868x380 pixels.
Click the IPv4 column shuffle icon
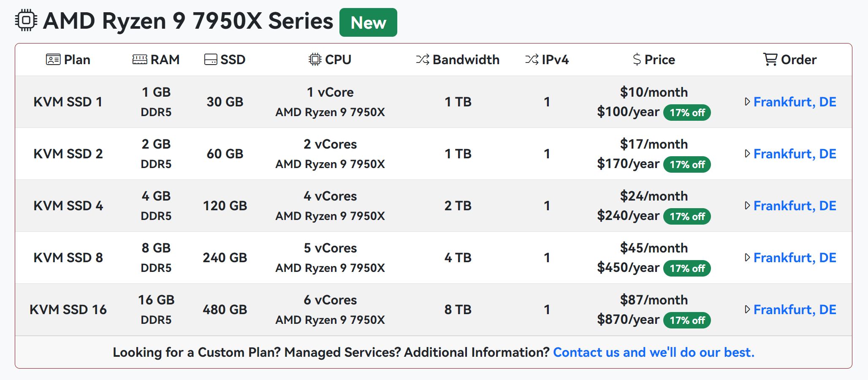pyautogui.click(x=532, y=60)
